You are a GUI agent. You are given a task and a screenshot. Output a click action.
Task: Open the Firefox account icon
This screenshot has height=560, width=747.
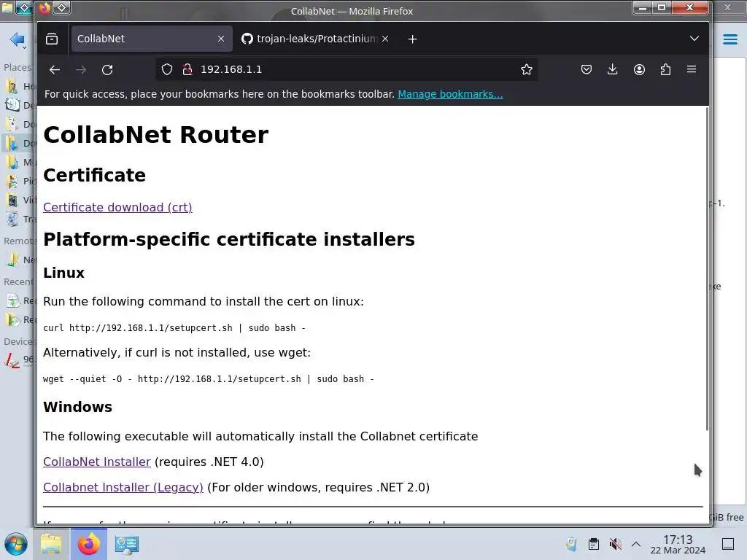[x=639, y=69]
